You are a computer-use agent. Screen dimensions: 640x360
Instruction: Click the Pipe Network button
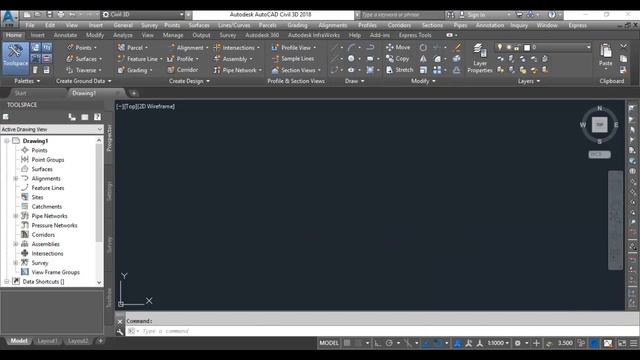click(x=237, y=70)
